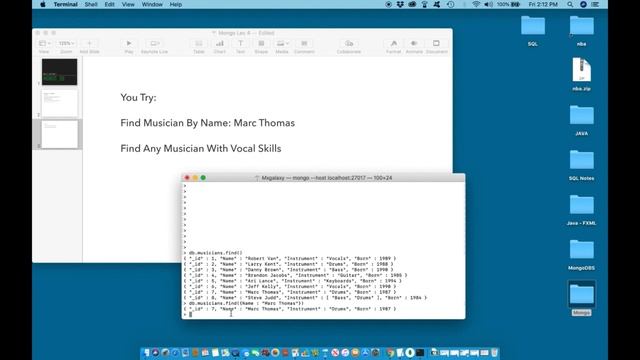Click Collaborate in Keynote toolbar
Viewport: 640px width, 360px height.
coord(349,44)
